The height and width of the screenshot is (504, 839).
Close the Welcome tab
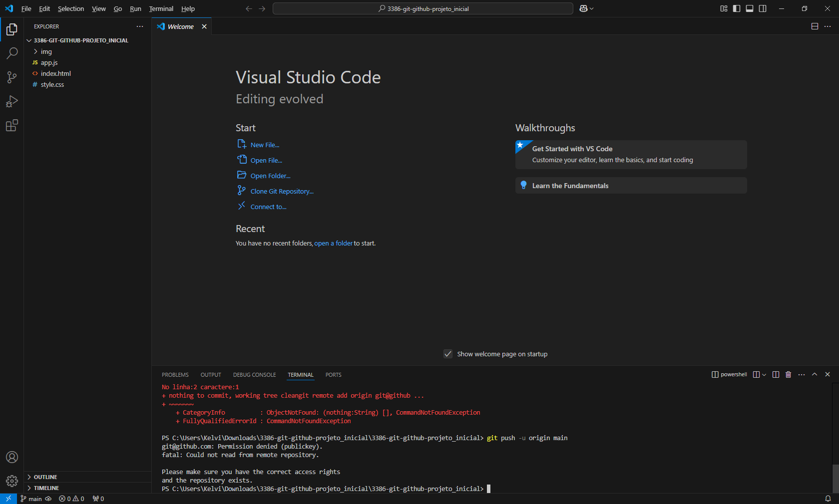[x=204, y=26]
